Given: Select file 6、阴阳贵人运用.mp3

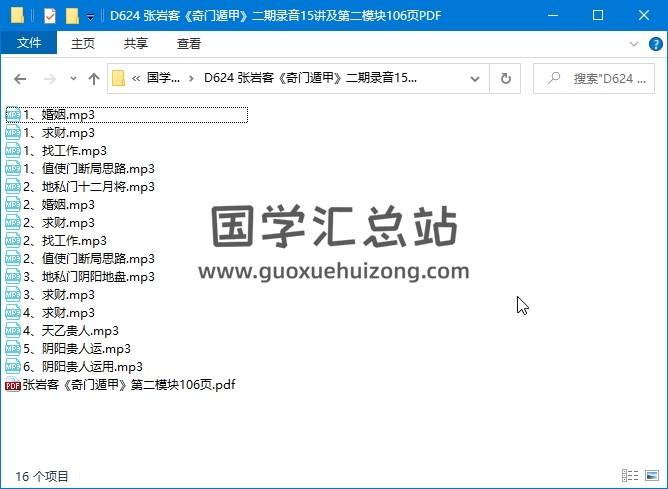Looking at the screenshot, I should pos(83,367).
